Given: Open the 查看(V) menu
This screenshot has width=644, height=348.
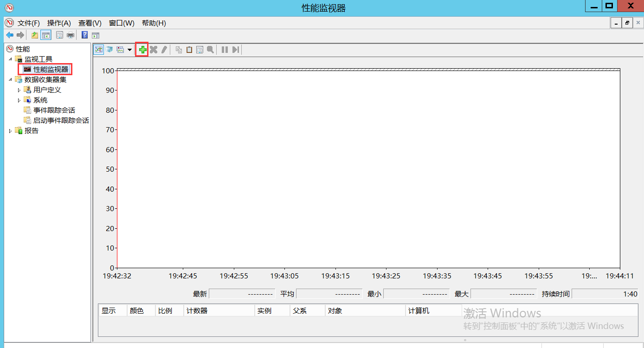Looking at the screenshot, I should (90, 23).
